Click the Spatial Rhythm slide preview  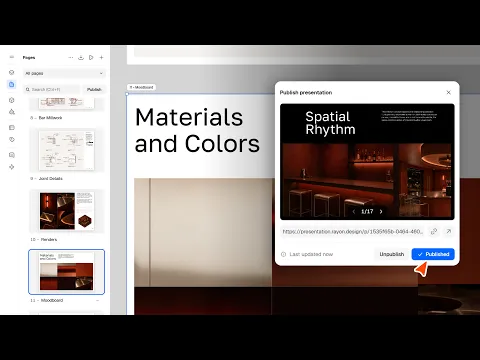[367, 162]
